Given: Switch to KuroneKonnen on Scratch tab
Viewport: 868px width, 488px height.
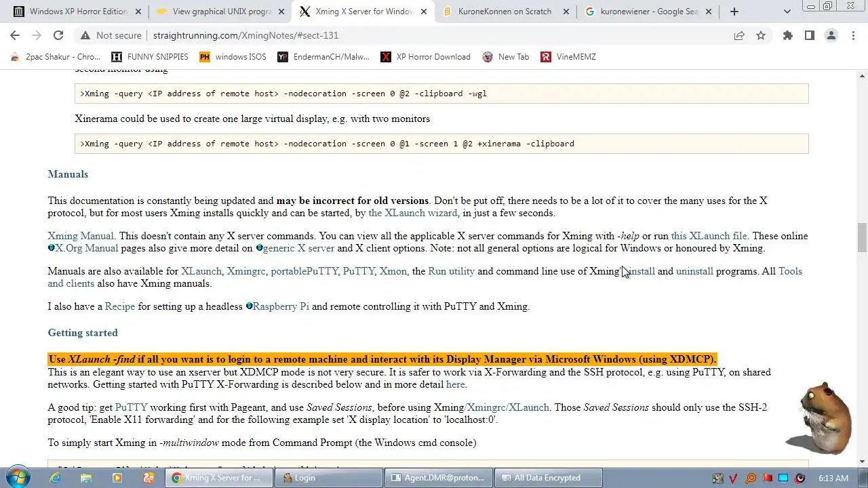Looking at the screenshot, I should click(x=505, y=12).
